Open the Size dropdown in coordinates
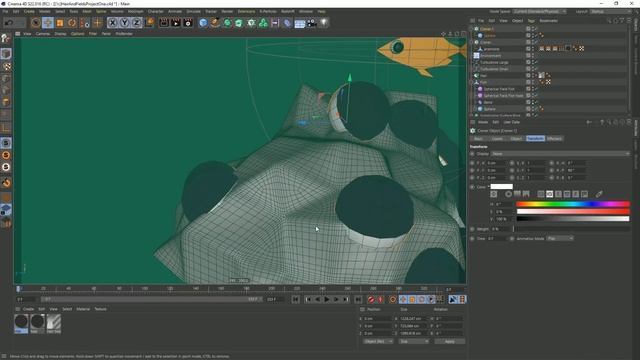This screenshot has height=360, width=640. tap(413, 341)
